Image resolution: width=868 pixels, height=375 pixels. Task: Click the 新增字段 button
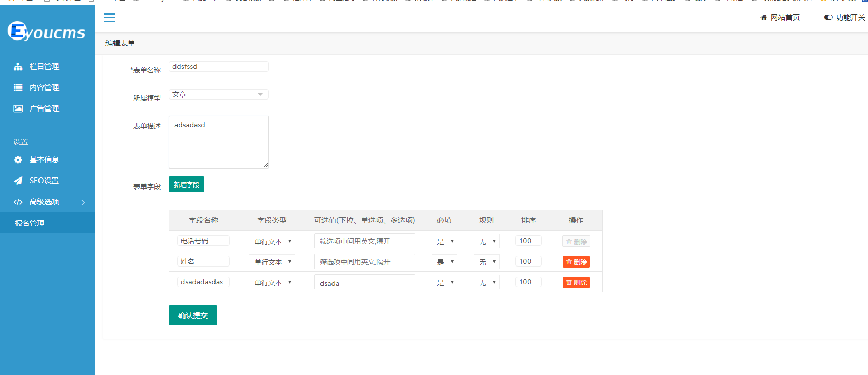click(187, 184)
